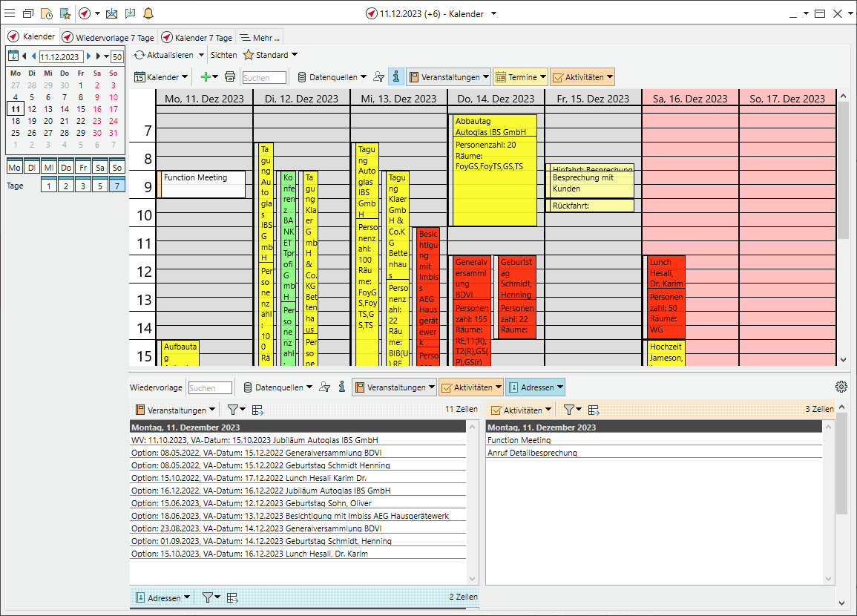
Task: Open the Mehr ... tab
Action: point(260,37)
